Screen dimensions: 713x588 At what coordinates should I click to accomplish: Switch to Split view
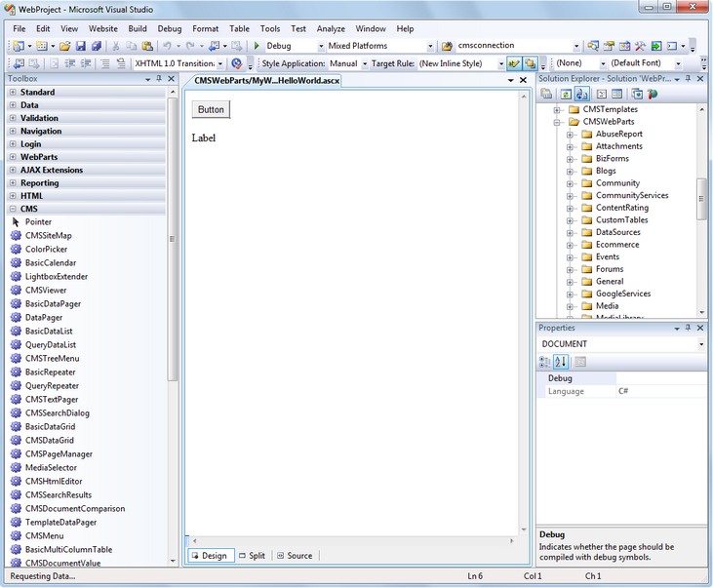(252, 556)
